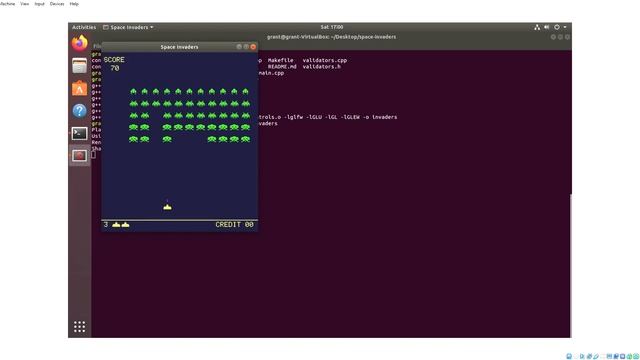Screen dimensions: 640x360
Task: Click the terminal window title text
Action: coord(331,37)
